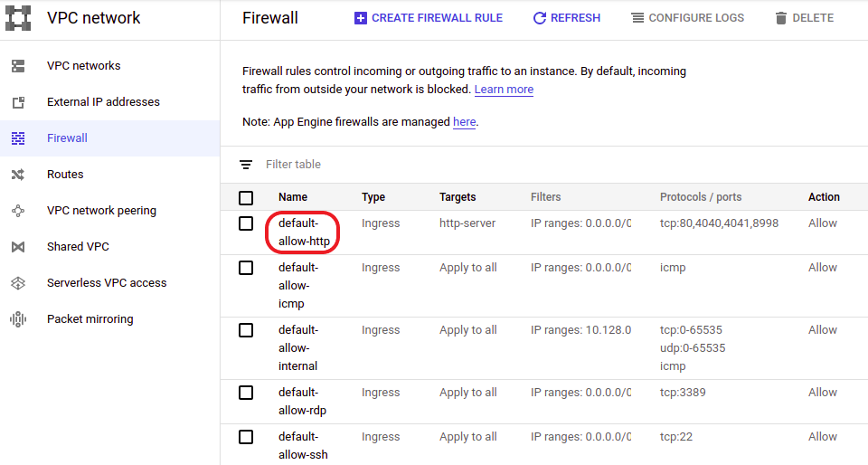Click the Firewall sidebar icon
The width and height of the screenshot is (868, 465).
tap(18, 138)
